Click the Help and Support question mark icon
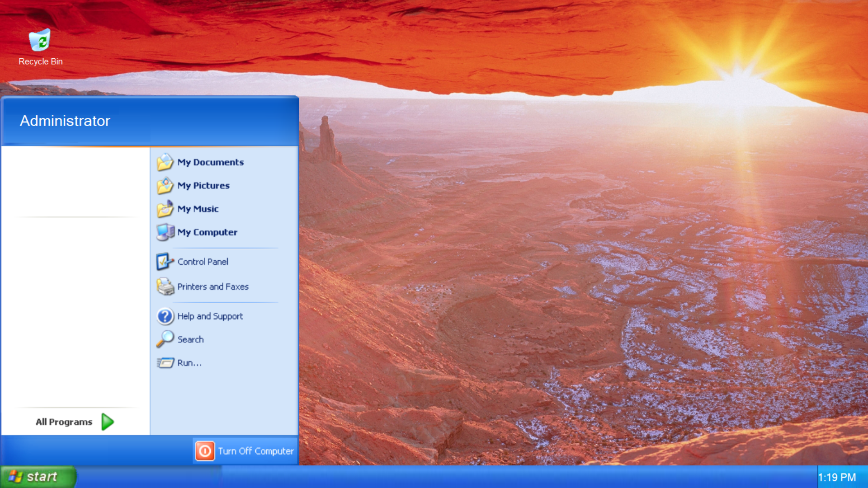Image resolution: width=868 pixels, height=488 pixels. [165, 316]
